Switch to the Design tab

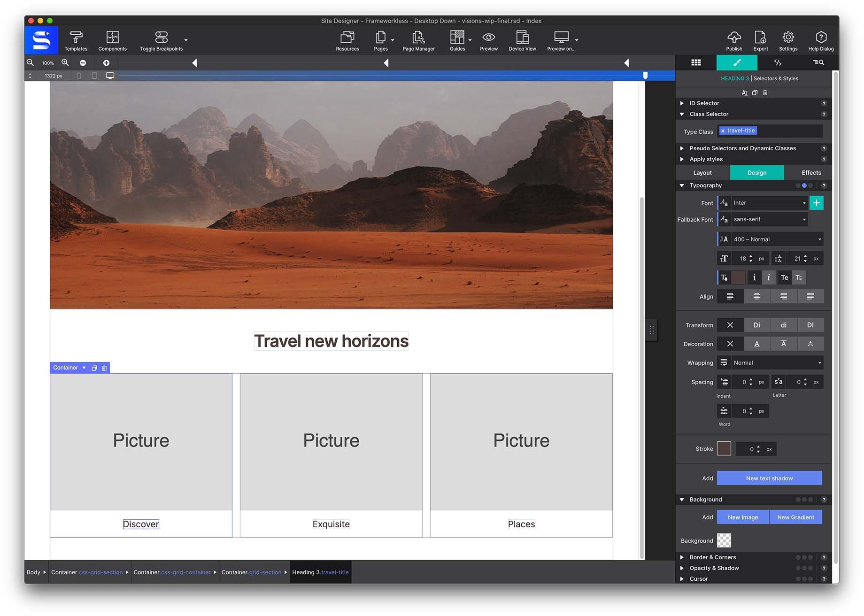tap(757, 173)
